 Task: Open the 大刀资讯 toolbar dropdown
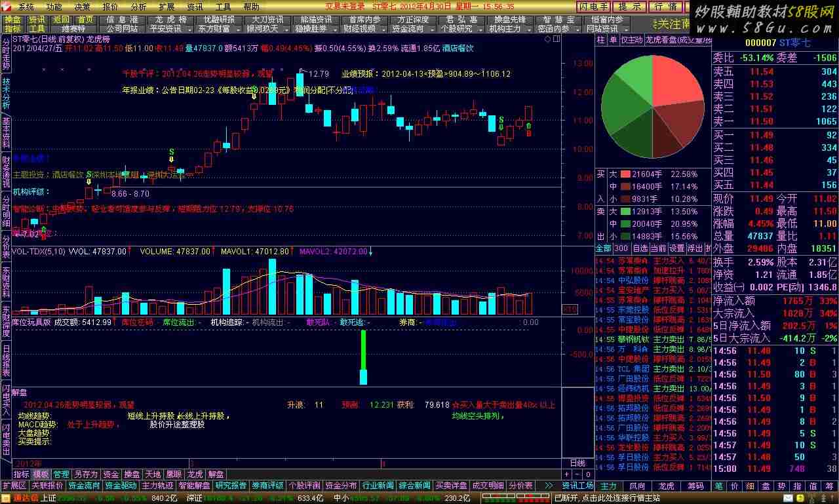point(267,20)
